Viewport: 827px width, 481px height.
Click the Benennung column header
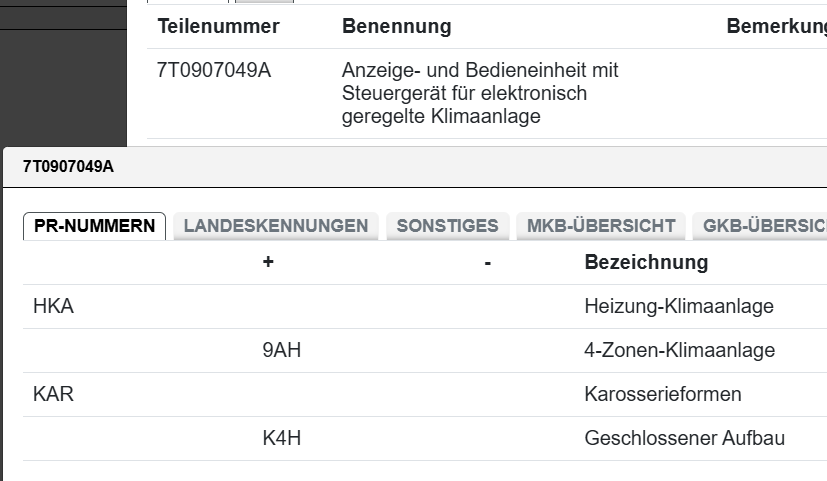tap(396, 26)
